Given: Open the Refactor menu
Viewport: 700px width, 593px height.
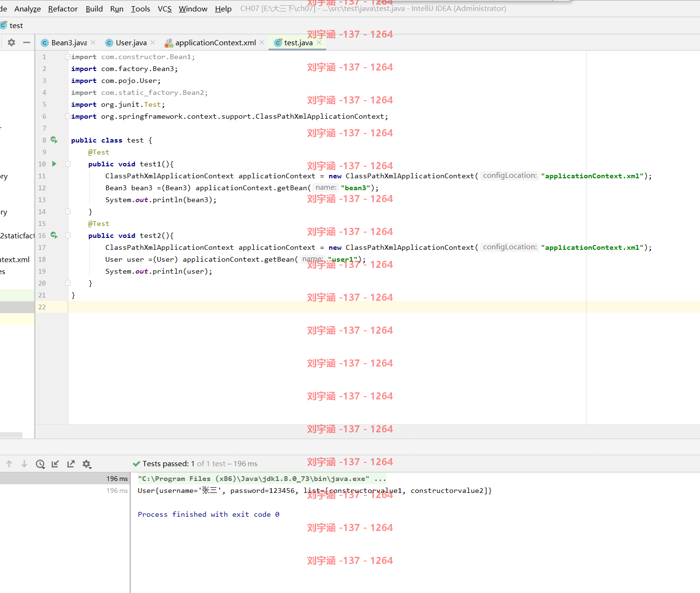Looking at the screenshot, I should (x=62, y=9).
